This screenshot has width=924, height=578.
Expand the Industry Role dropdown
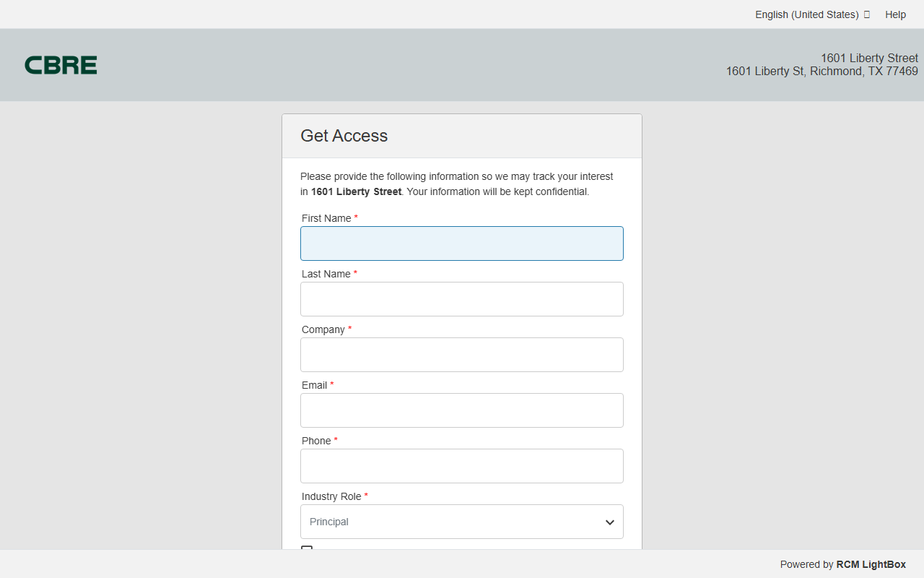click(462, 522)
